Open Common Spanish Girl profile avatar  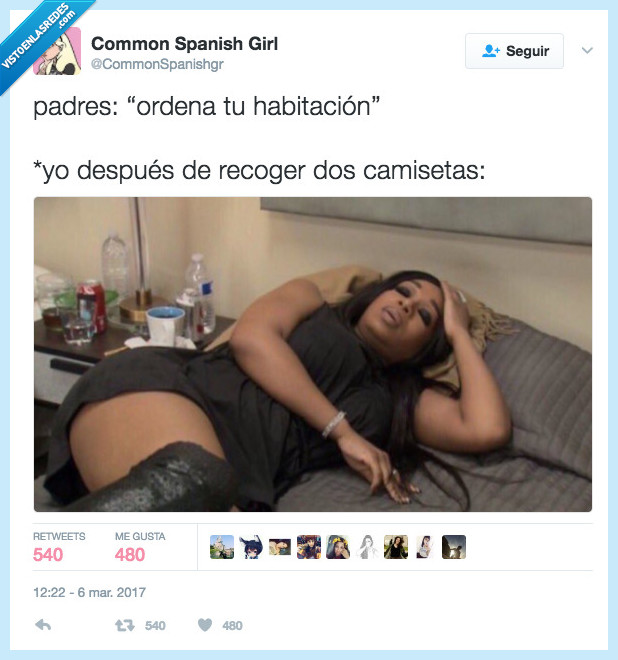pos(57,51)
